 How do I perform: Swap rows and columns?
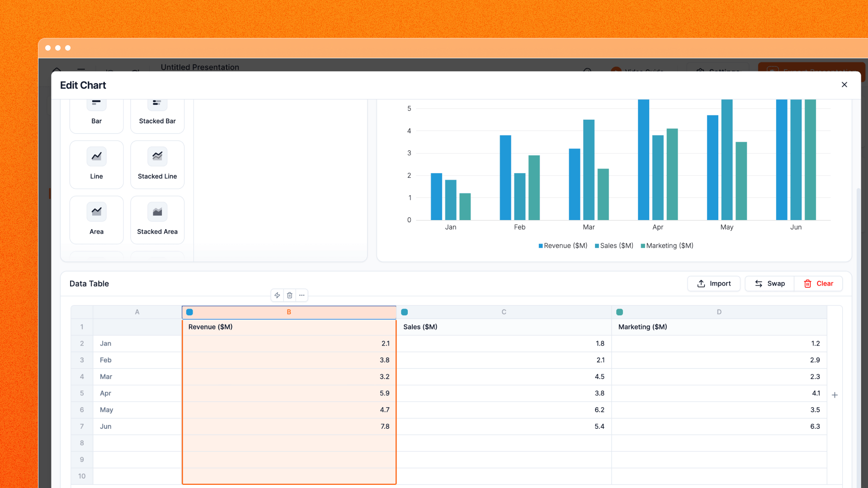(x=769, y=283)
